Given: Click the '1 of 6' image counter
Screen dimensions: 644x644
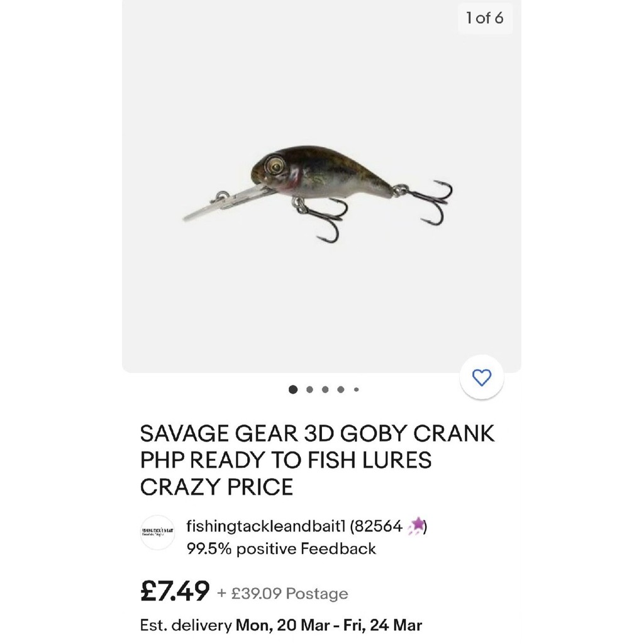Looking at the screenshot, I should (x=484, y=18).
